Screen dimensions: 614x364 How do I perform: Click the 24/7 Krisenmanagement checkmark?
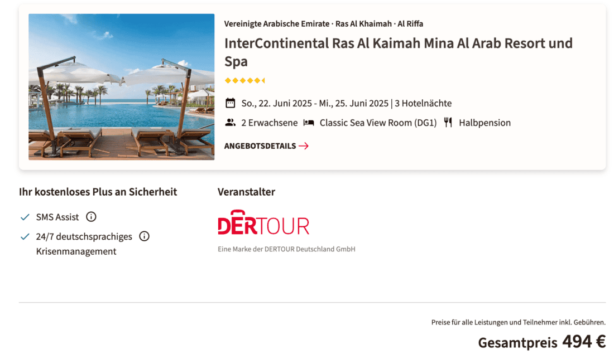pos(25,236)
